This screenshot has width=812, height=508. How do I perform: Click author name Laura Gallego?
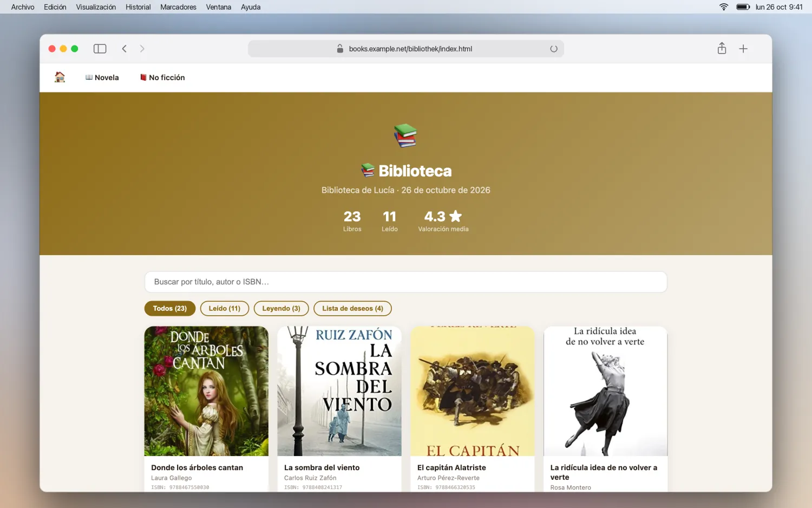tap(171, 478)
